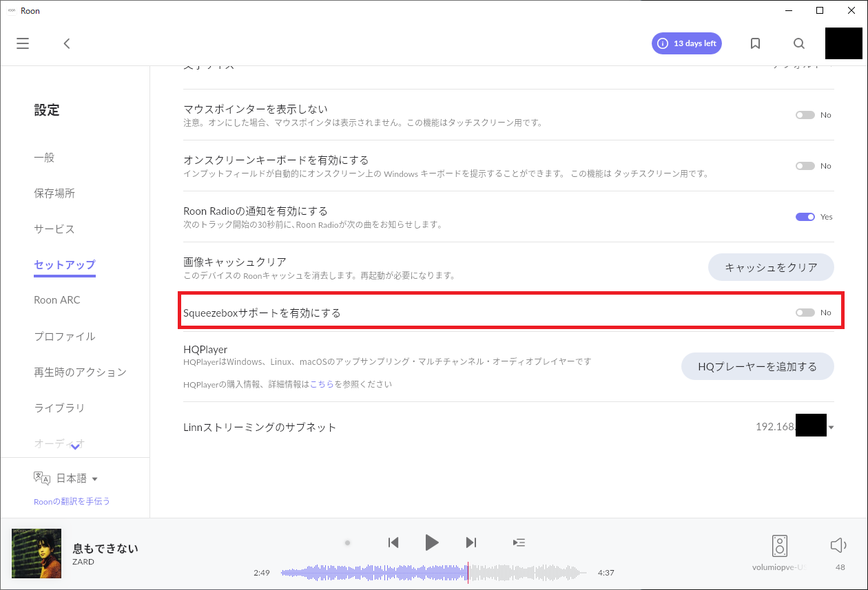868x590 pixels.
Task: Open the audio zone speaker icon
Action: (780, 546)
